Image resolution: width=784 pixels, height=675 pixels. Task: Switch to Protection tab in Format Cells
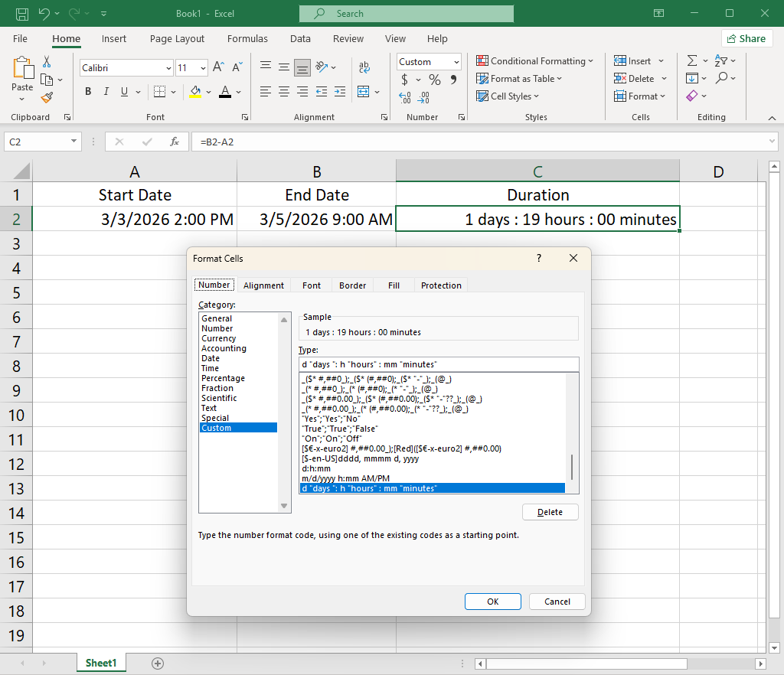(441, 285)
